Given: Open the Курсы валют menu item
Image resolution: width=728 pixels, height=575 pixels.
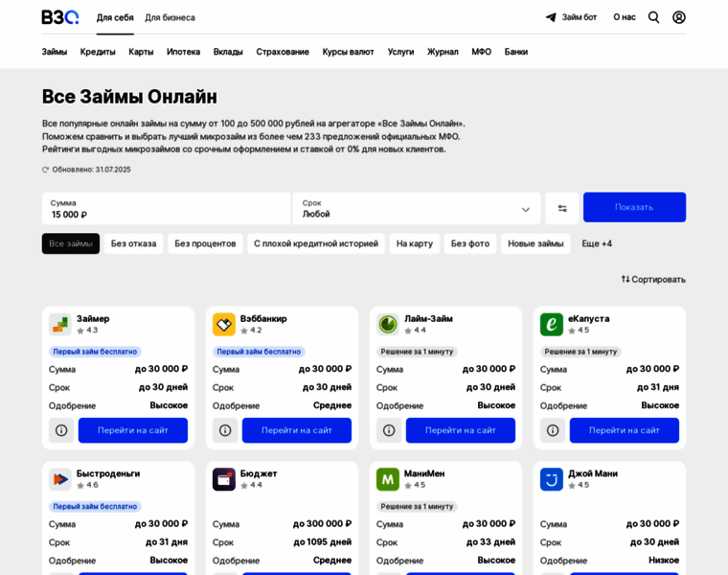Looking at the screenshot, I should pos(349,52).
